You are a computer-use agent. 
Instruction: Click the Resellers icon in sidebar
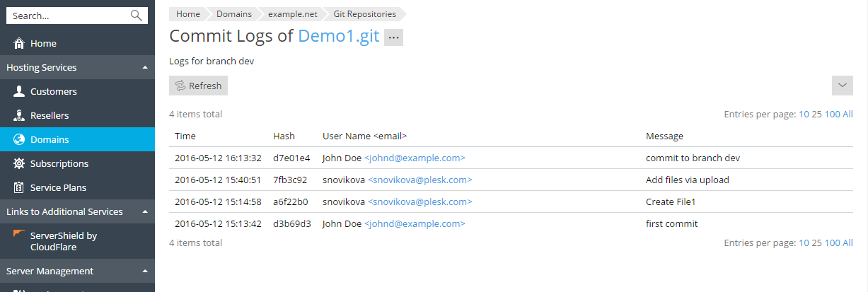coord(19,115)
